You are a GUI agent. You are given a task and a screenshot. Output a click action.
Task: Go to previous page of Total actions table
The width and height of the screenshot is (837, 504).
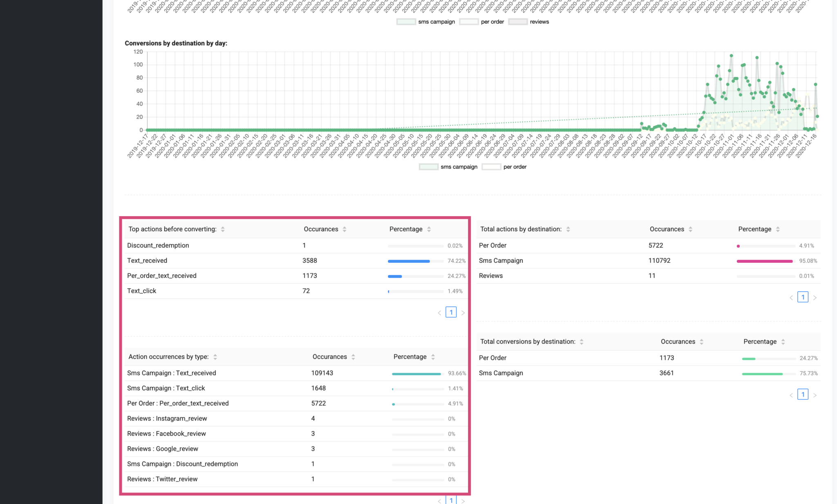point(791,298)
